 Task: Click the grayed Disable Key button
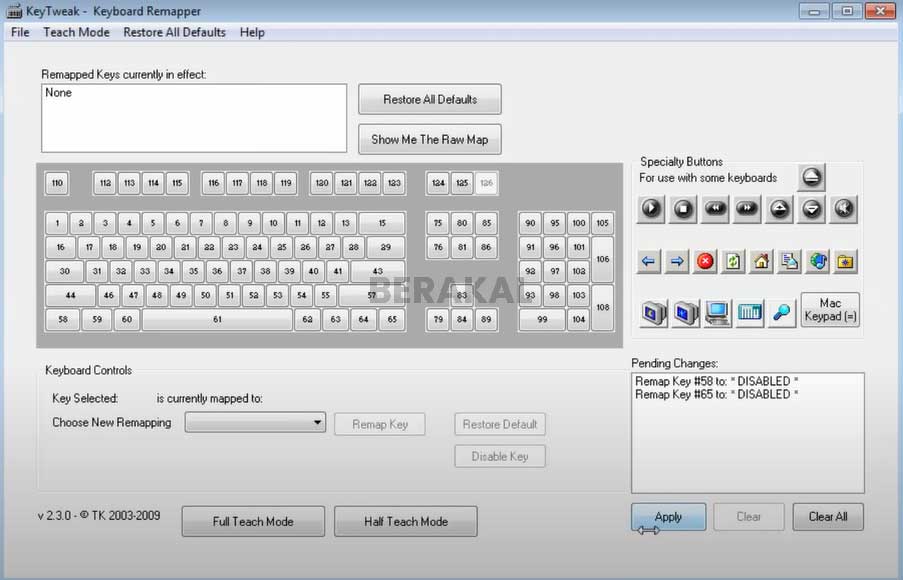point(500,456)
